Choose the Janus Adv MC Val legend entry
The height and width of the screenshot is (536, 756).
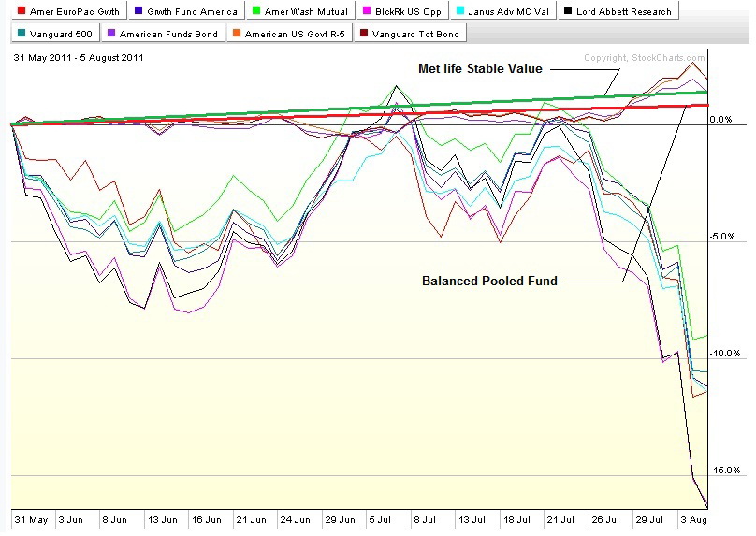coord(502,11)
